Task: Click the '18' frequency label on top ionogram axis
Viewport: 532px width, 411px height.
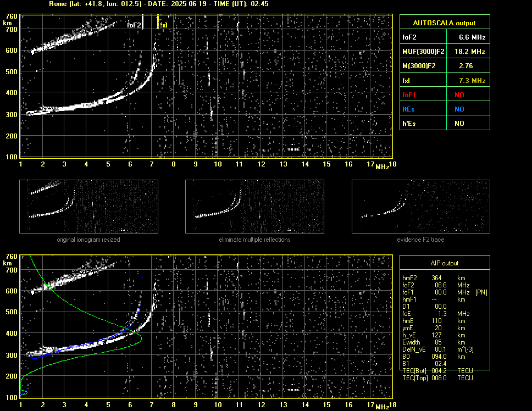Action: point(392,164)
